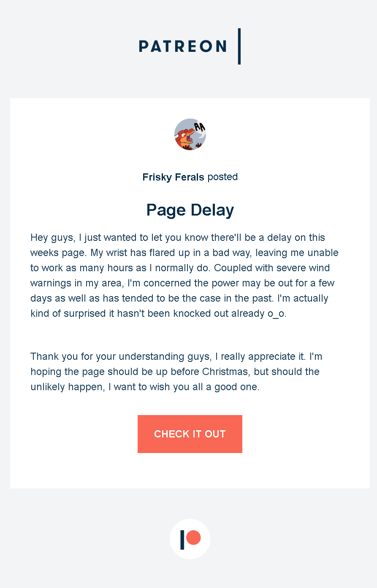Click the vertical bar beside Patreon wordmark

[x=239, y=46]
